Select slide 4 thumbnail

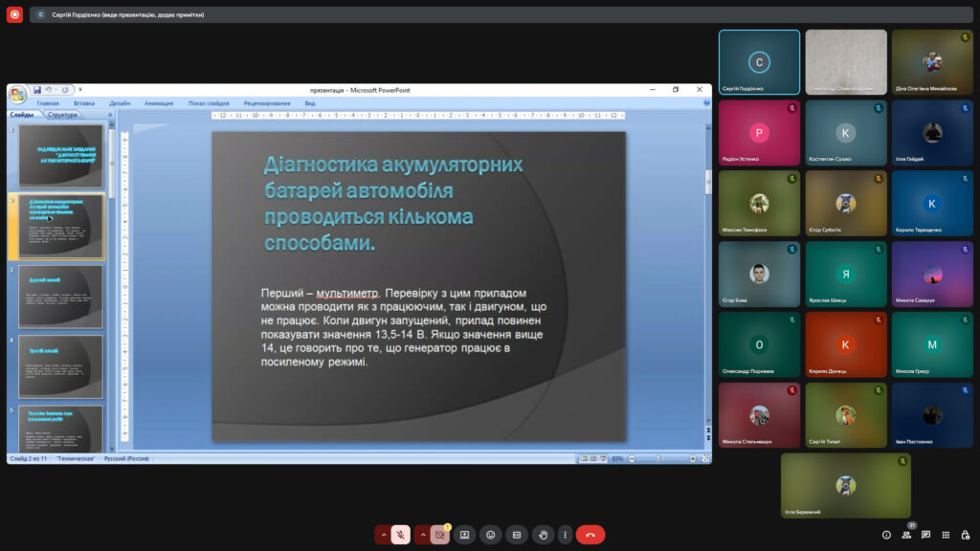pos(60,366)
